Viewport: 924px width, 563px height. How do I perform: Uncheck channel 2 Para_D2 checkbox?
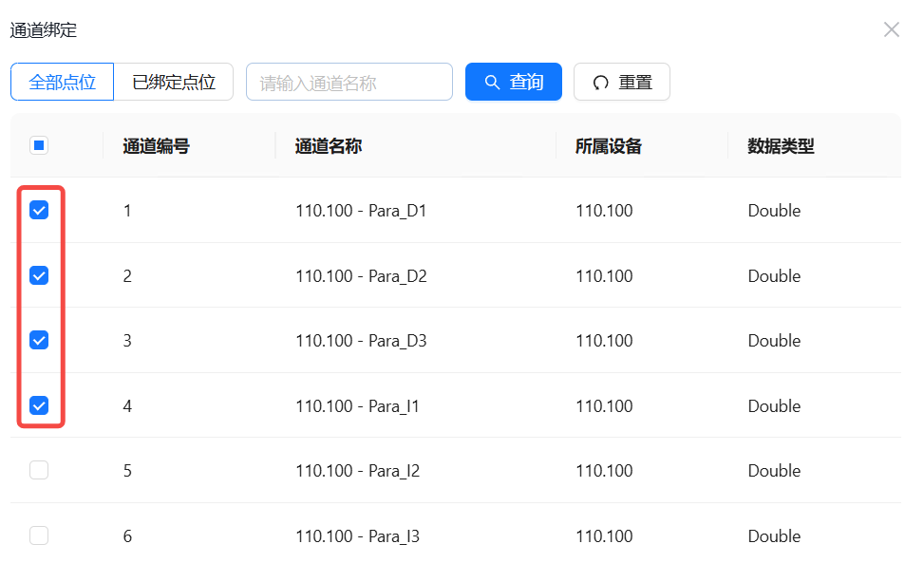tap(39, 275)
